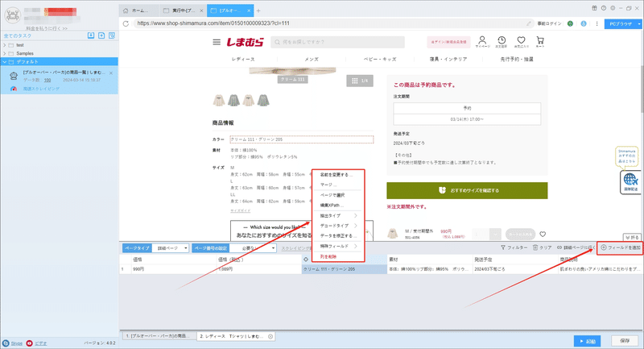Screen dimensions: 644x349
Task: Select the レディース site category
Action: tap(243, 59)
